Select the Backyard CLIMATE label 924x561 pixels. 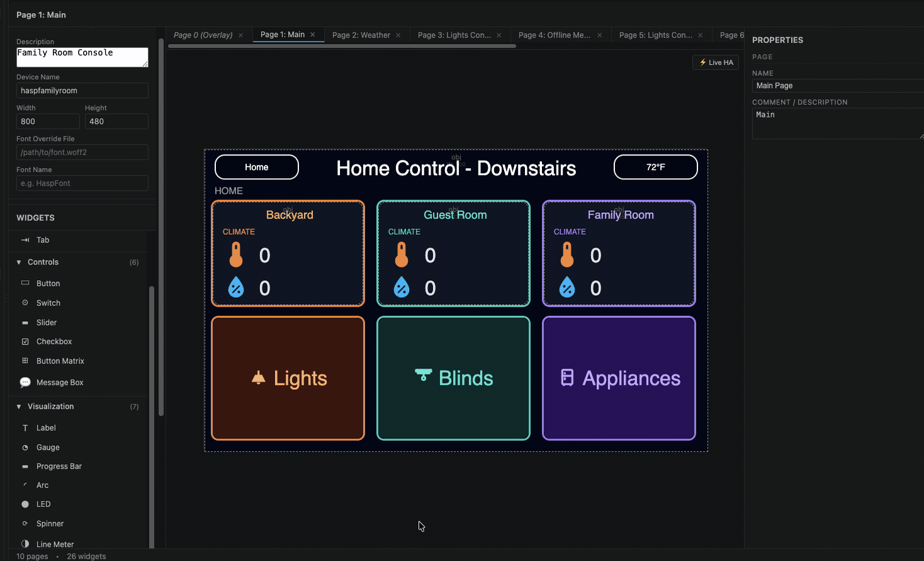coord(239,232)
